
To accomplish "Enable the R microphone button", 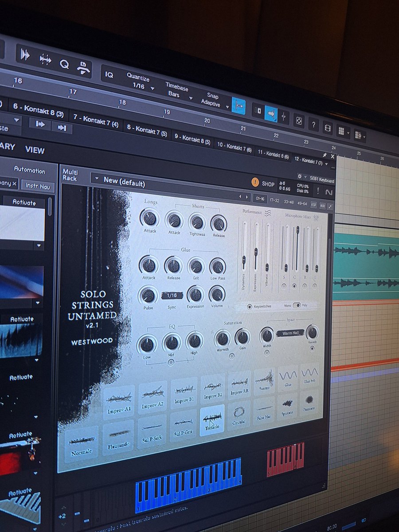I will (305, 286).
